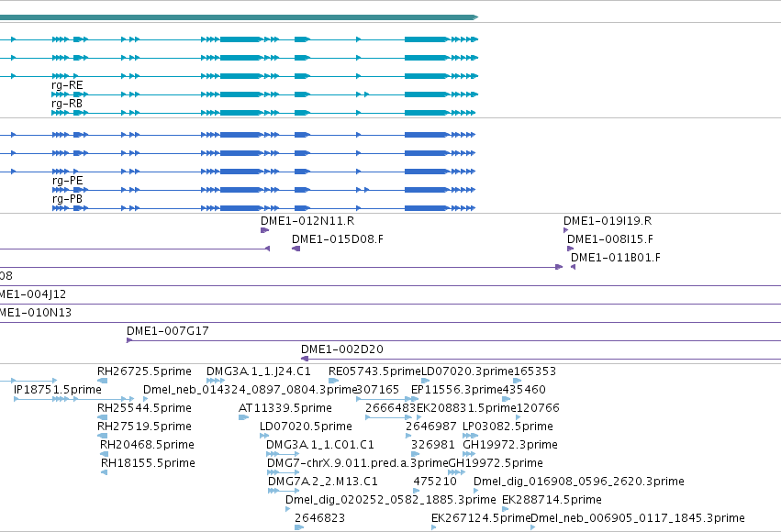The height and width of the screenshot is (532, 781).
Task: Click purple arrow glyph under DME1-012N11.R
Action: 264,230
